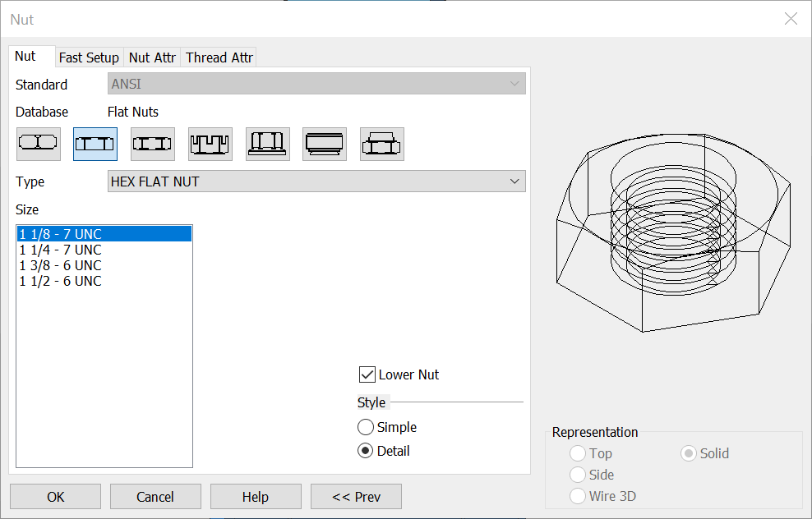The height and width of the screenshot is (519, 812).
Task: Uncheck the Lower Nut option
Action: (x=367, y=374)
